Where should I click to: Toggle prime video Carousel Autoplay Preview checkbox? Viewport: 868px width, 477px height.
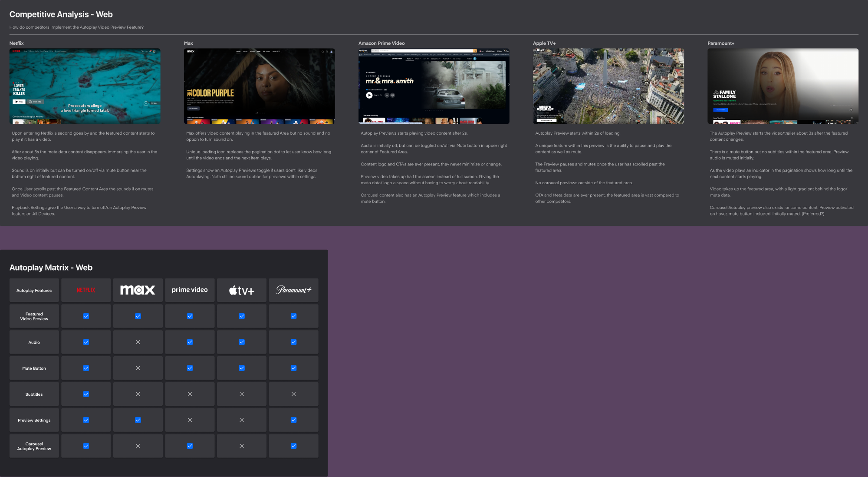[x=190, y=446]
